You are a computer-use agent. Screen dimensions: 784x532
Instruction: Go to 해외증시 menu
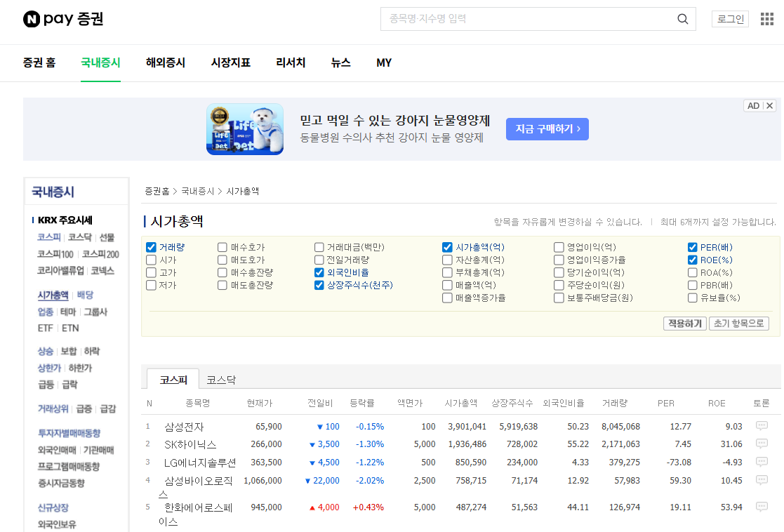click(x=166, y=62)
